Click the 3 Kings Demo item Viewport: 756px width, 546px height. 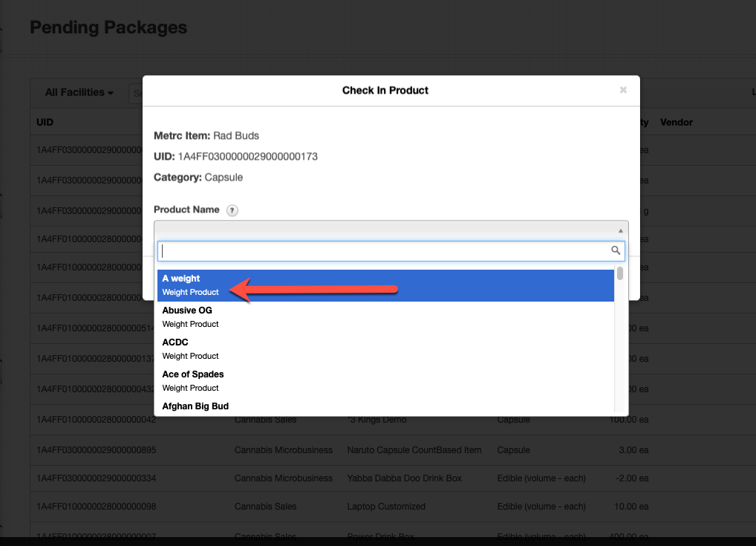tap(377, 420)
